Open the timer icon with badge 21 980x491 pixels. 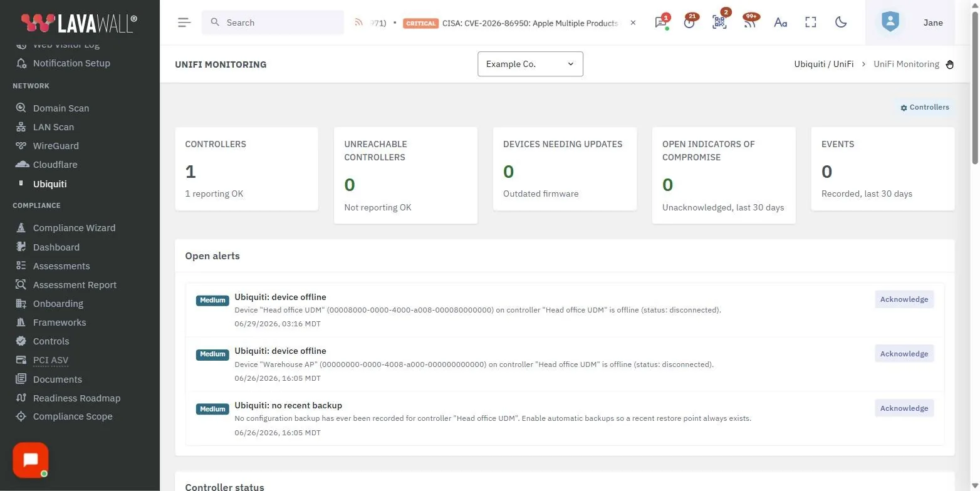click(x=690, y=23)
